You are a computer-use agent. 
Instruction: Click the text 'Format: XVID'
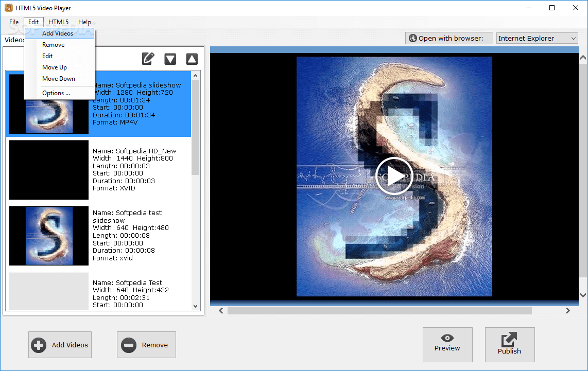click(114, 188)
